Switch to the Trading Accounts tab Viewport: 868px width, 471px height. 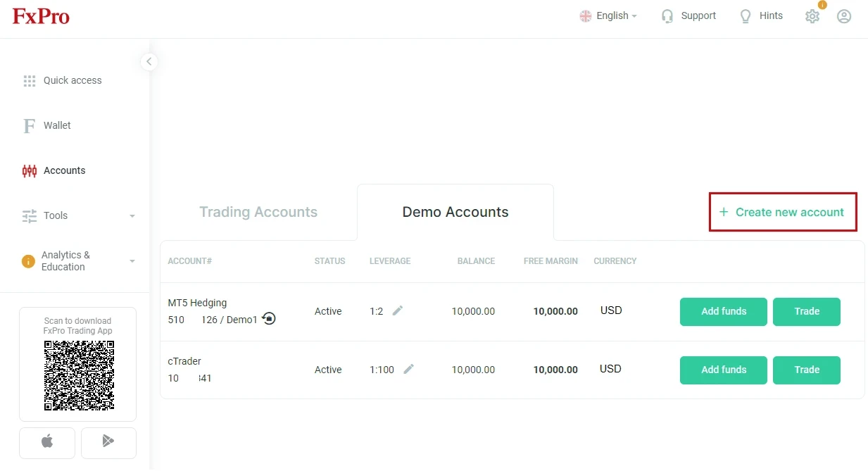point(258,212)
